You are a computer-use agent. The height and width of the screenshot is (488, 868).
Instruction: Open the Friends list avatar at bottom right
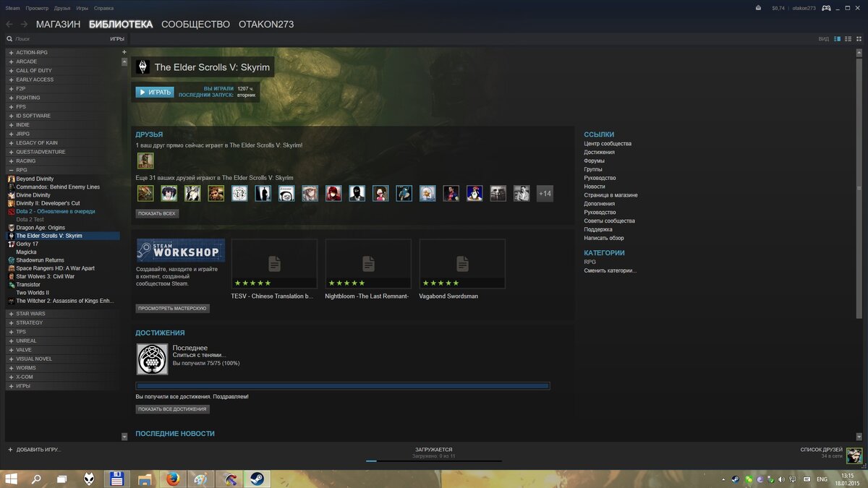[x=853, y=455]
